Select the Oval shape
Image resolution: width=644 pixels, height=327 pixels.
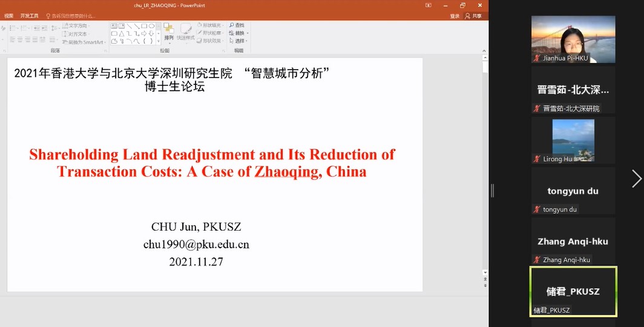(151, 26)
